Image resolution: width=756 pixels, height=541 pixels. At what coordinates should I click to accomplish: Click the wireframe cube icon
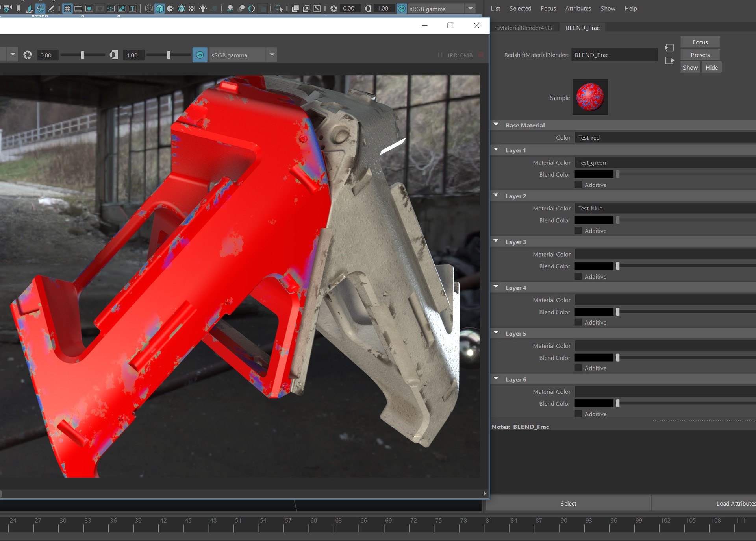click(x=148, y=8)
